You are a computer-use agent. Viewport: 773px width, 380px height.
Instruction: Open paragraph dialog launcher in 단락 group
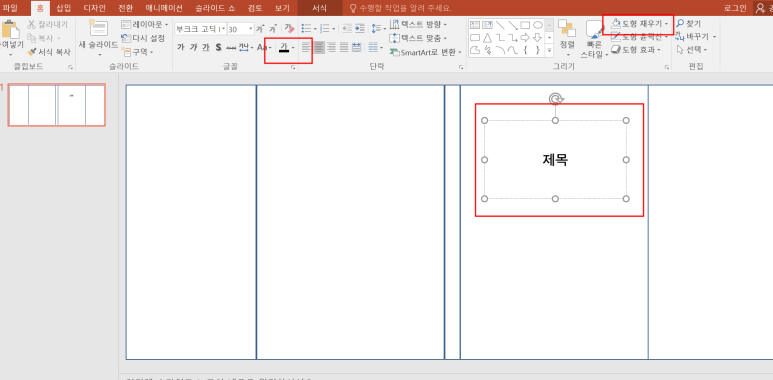tap(461, 67)
